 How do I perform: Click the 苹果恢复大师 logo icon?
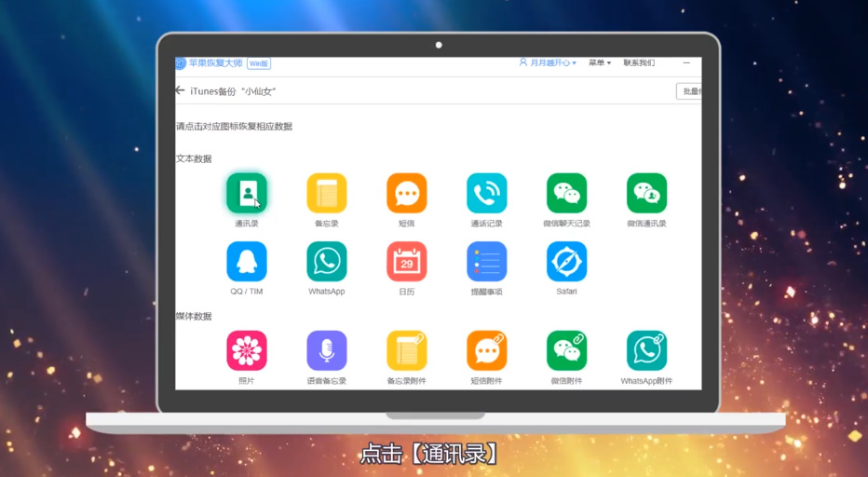[181, 63]
